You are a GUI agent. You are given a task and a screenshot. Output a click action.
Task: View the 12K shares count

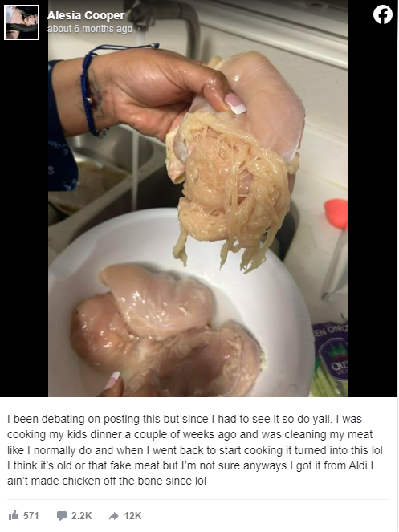coord(132,516)
